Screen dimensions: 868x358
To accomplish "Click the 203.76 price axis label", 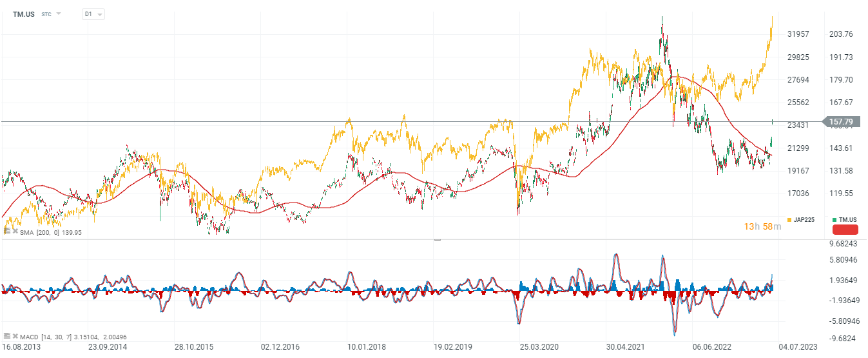I will click(x=839, y=34).
